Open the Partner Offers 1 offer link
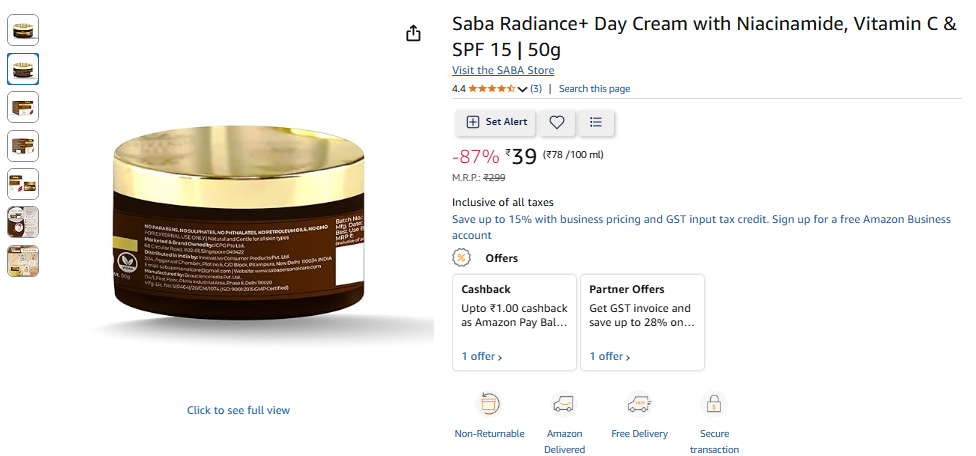This screenshot has width=976, height=456. click(x=610, y=356)
